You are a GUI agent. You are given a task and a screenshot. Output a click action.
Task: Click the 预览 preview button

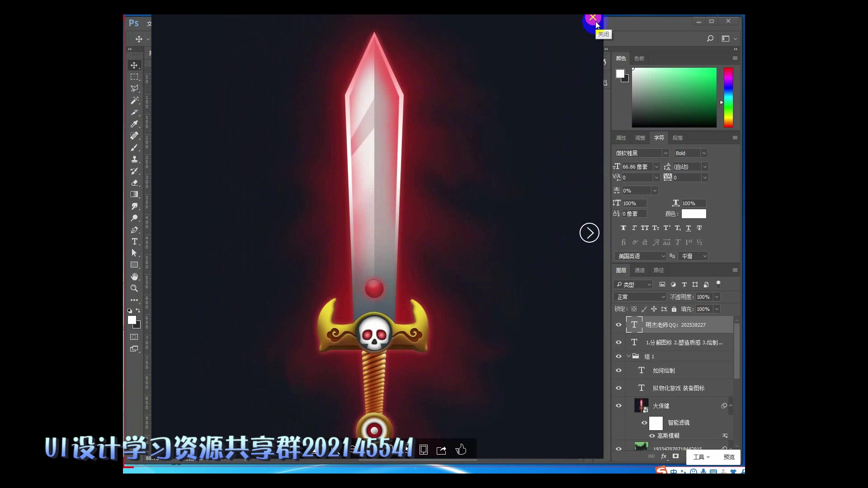pyautogui.click(x=728, y=457)
